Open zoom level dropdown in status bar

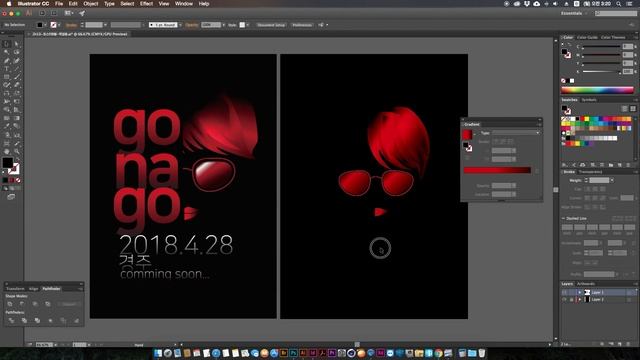click(56, 345)
